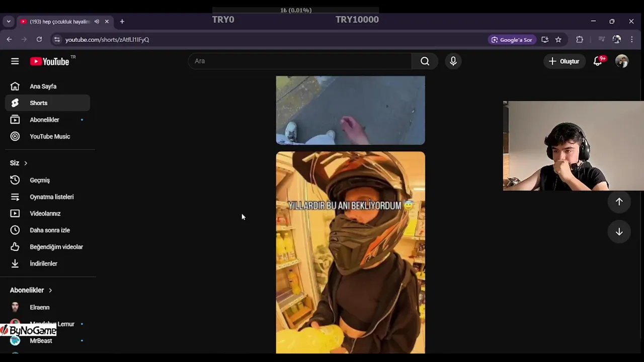Screen dimensions: 644x362
Task: Click the Google'a Sor button
Action: tap(512, 39)
